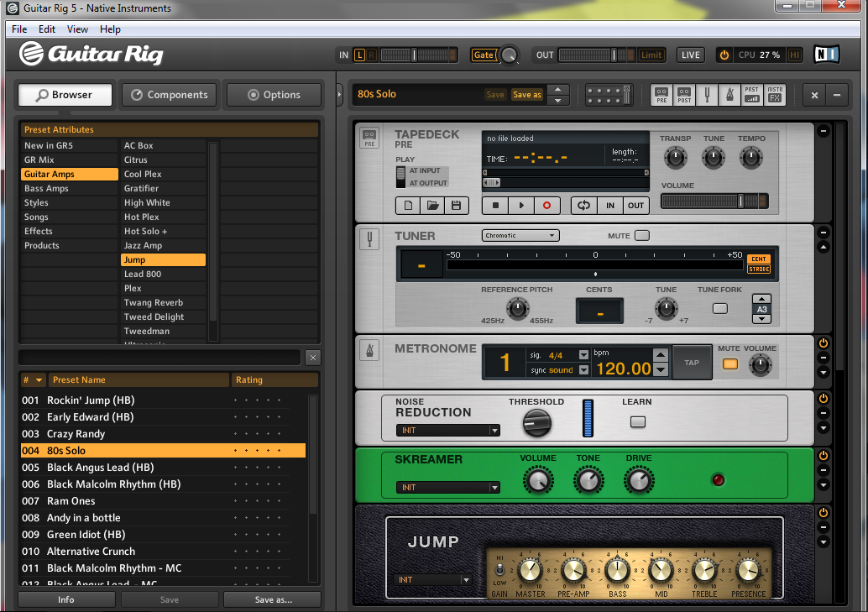Adjust the input level slider
The height and width of the screenshot is (612, 868).
click(419, 55)
